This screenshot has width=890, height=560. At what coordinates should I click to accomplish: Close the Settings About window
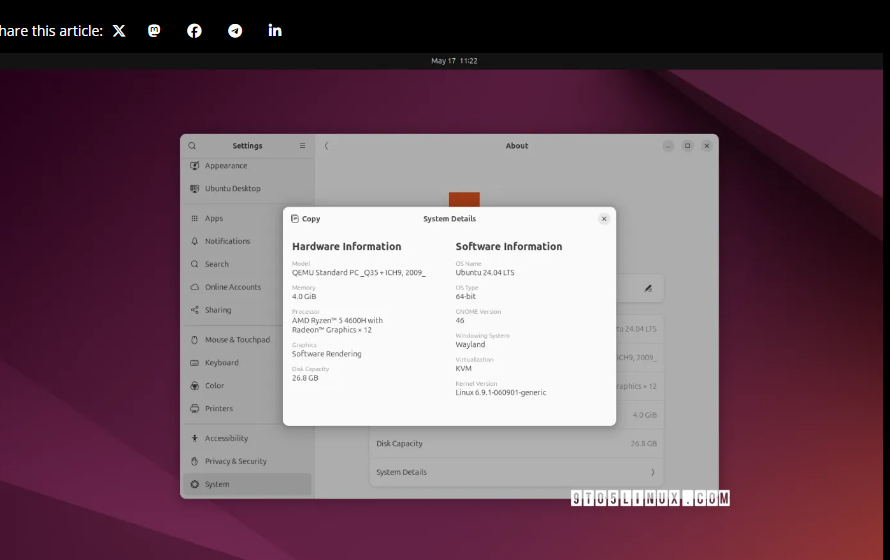[x=707, y=146]
